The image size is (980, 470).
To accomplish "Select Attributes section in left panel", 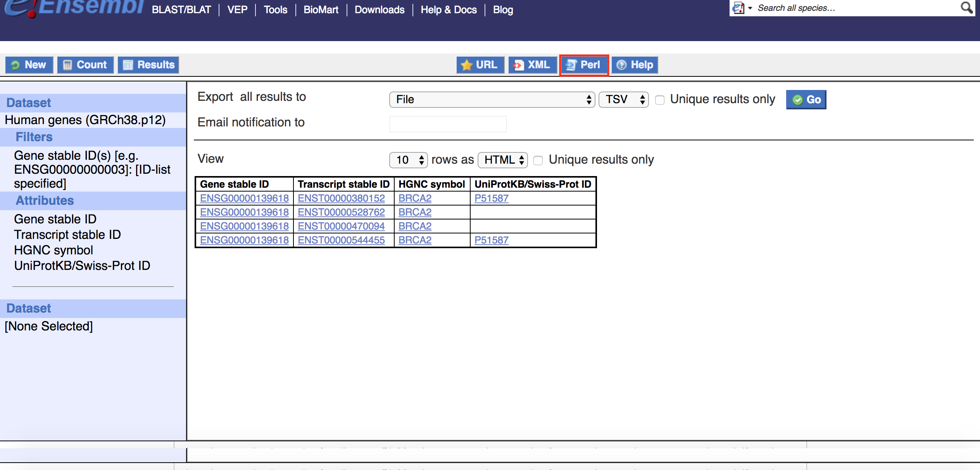I will (45, 200).
